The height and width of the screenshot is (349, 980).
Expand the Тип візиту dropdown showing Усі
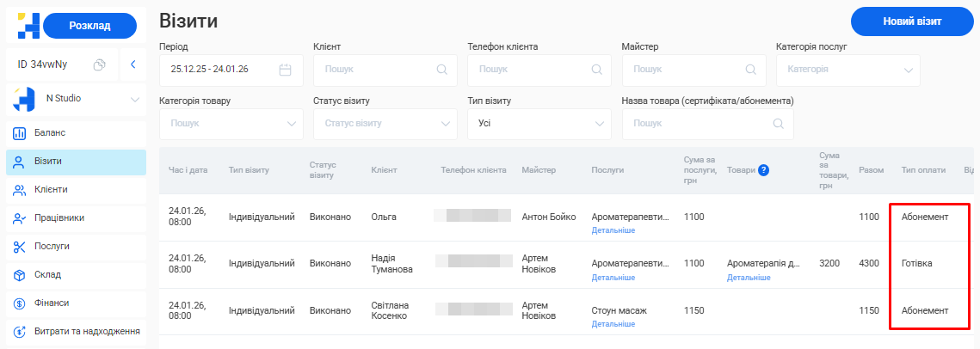coord(600,124)
